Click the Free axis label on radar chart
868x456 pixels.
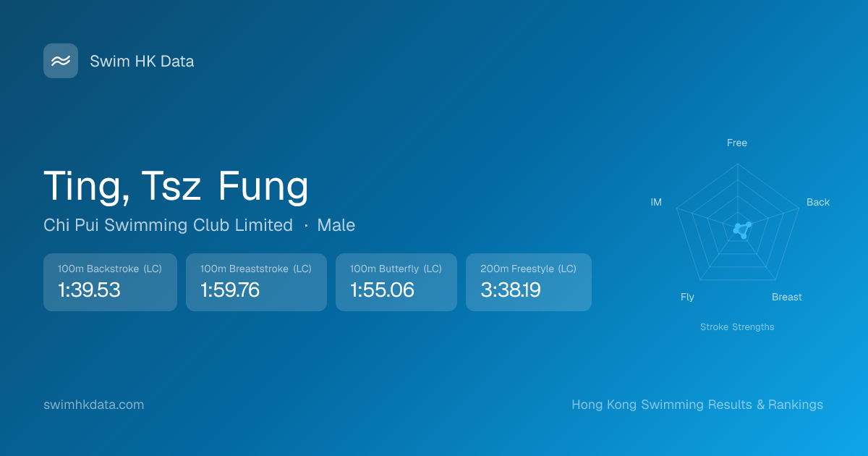point(736,143)
